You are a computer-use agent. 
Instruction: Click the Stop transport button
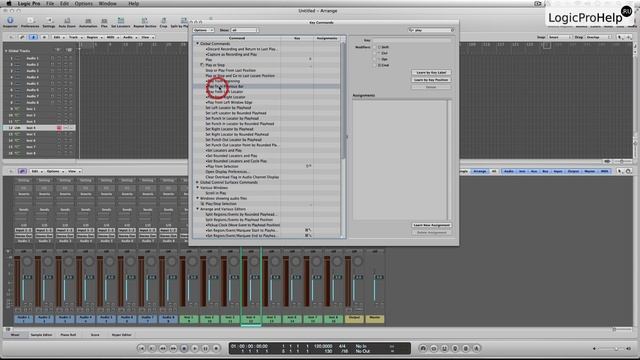pos(184,348)
